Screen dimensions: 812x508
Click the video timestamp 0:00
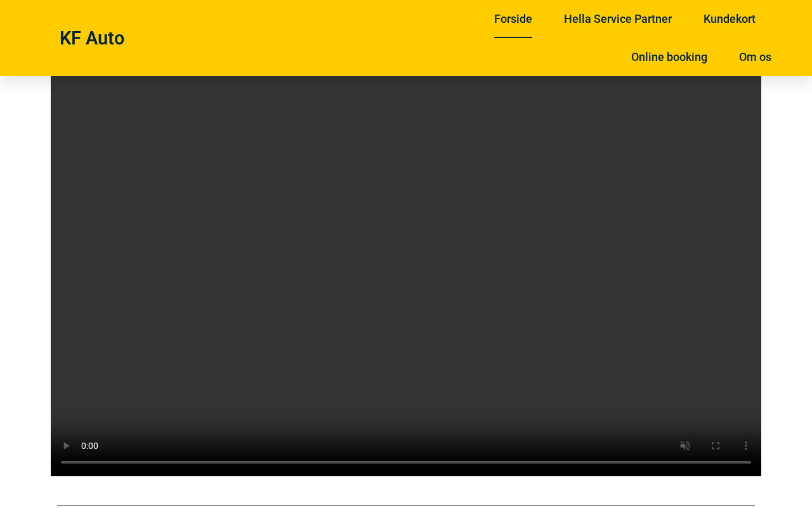tap(89, 446)
